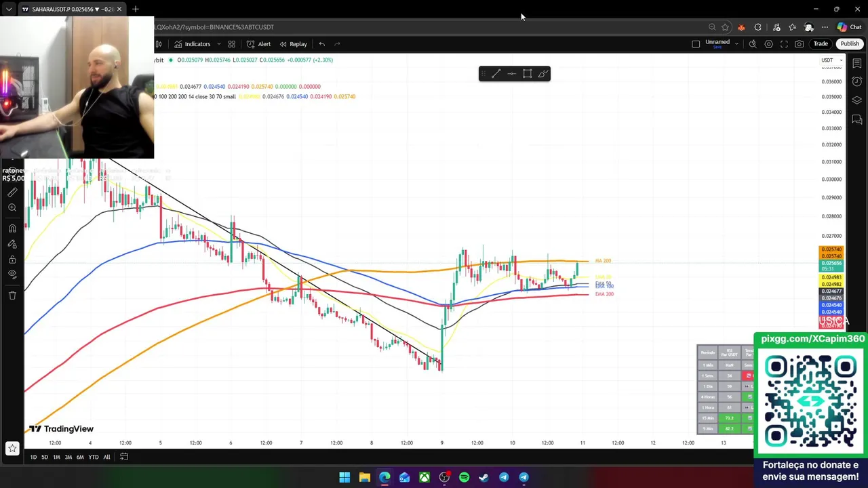Toggle lock all drawings
868x488 pixels.
point(12,260)
